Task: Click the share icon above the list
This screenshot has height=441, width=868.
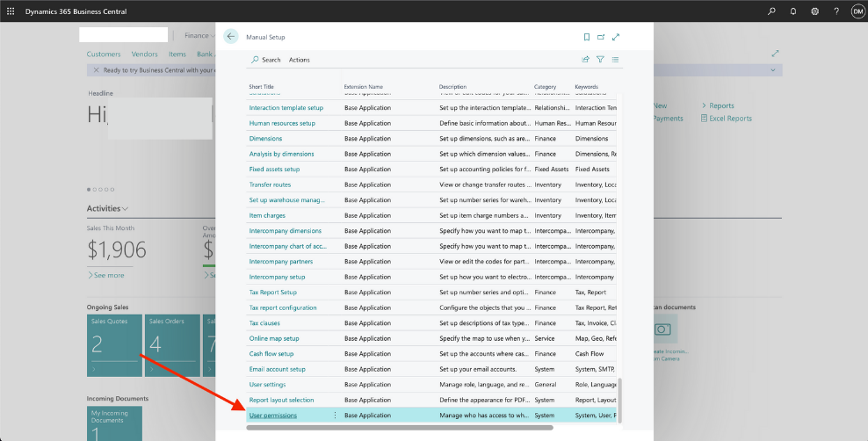Action: click(586, 60)
